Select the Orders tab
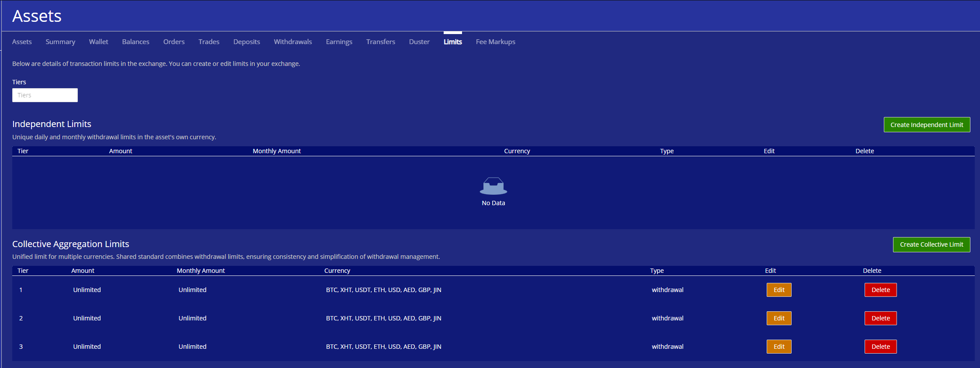 click(x=174, y=42)
